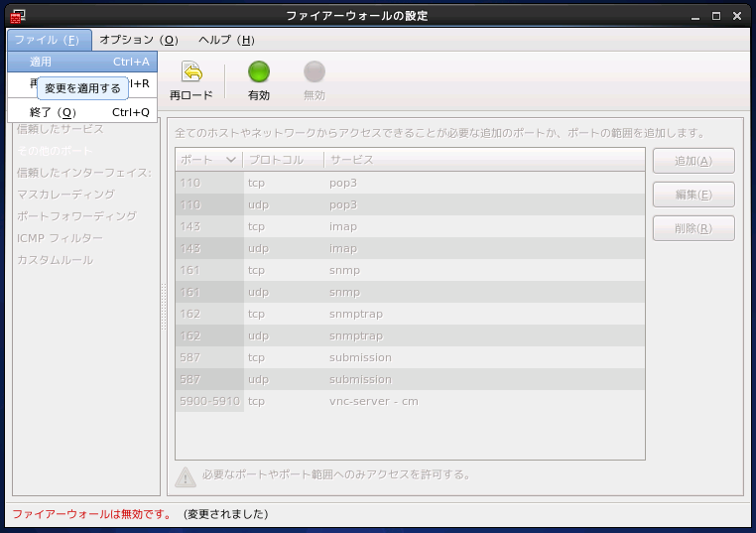Viewport: 756px width, 533px height.
Task: Click the grey 無効 disable icon
Action: click(315, 71)
